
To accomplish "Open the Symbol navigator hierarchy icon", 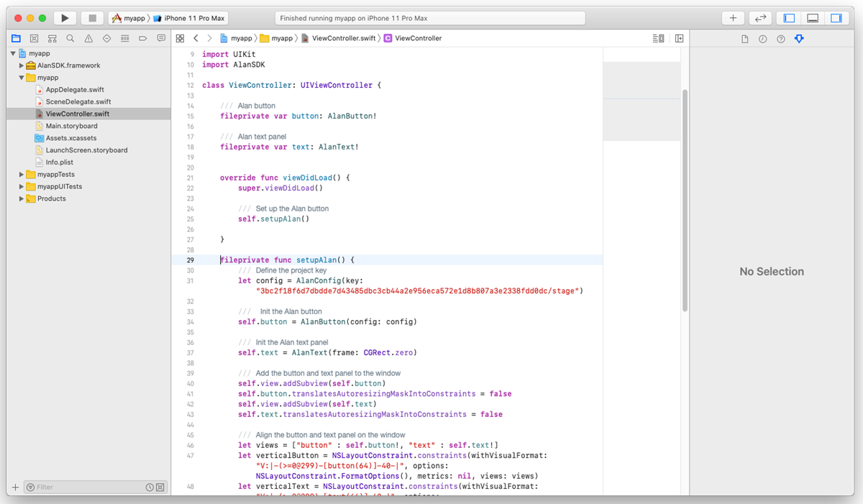I will tap(52, 37).
